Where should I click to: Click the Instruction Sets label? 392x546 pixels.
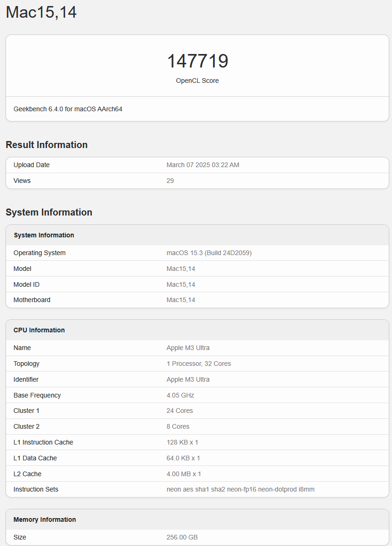tap(36, 489)
